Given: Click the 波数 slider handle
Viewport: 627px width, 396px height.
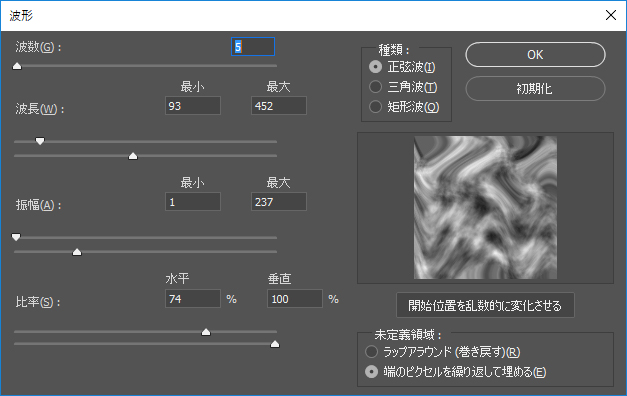Looking at the screenshot, I should pos(17,66).
